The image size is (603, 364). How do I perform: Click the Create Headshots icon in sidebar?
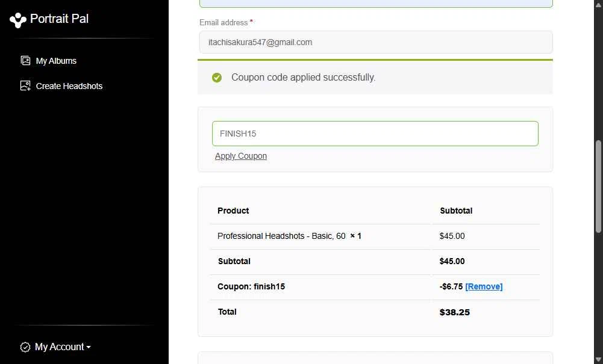[25, 85]
